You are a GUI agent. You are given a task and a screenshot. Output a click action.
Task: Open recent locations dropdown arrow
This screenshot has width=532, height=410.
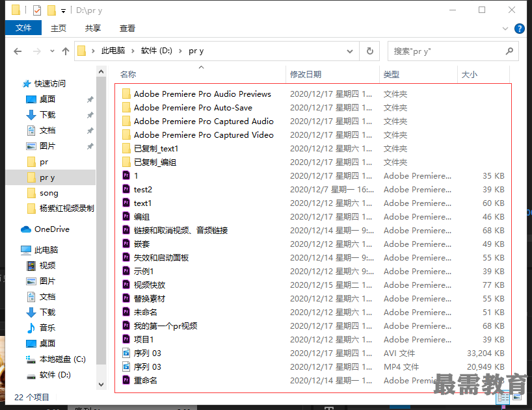(52, 51)
